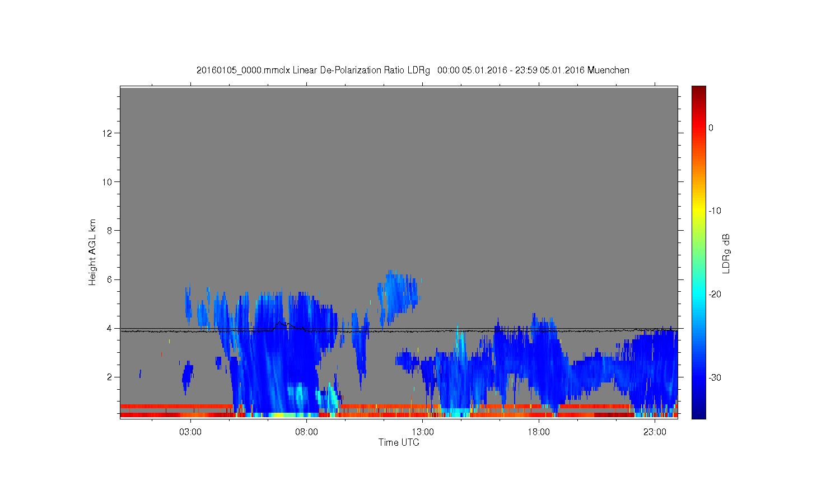Click the horizontal black line at 4 km height
Screen dimensions: 840x504
[x=399, y=329]
